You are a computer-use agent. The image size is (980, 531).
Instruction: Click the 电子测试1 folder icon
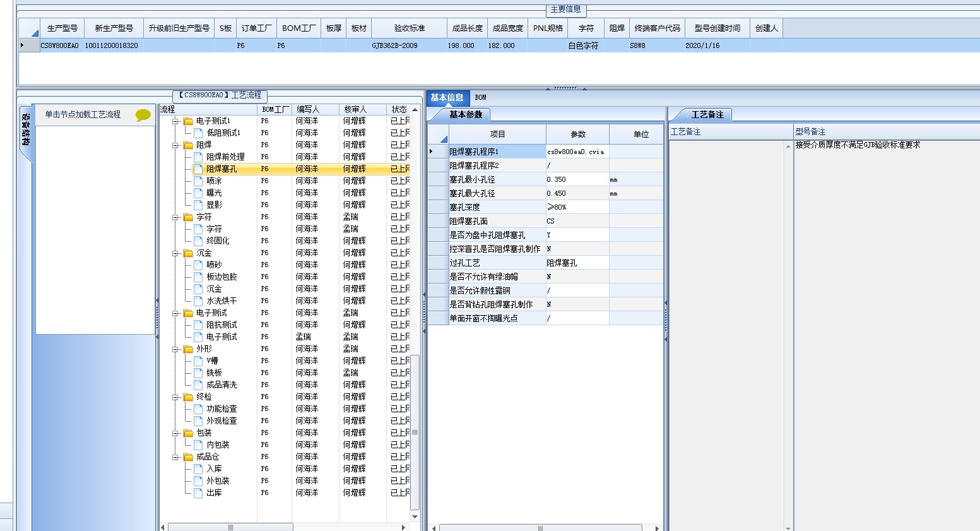pos(188,121)
